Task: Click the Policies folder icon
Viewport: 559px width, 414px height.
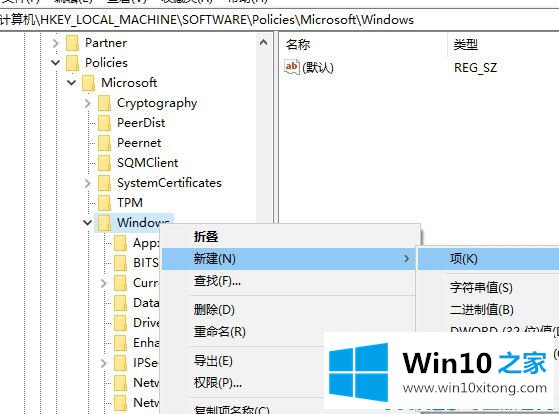Action: point(73,63)
